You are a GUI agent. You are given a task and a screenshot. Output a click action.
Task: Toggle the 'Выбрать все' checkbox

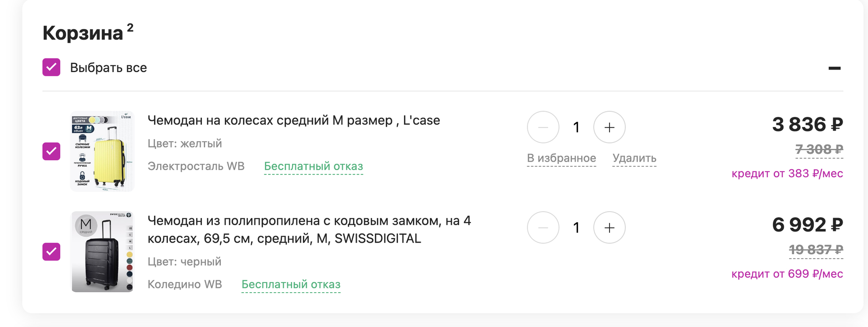tap(51, 67)
